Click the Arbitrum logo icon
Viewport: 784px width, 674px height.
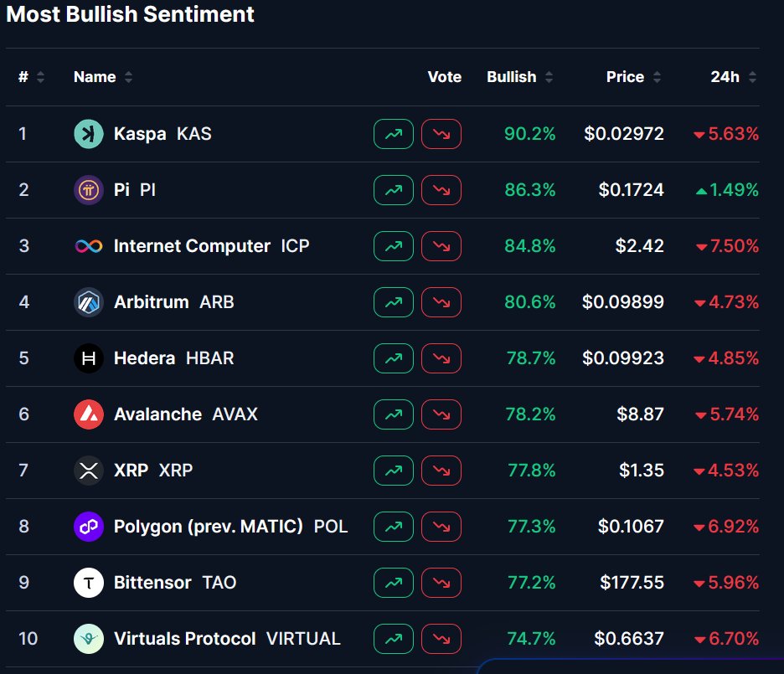[x=89, y=302]
